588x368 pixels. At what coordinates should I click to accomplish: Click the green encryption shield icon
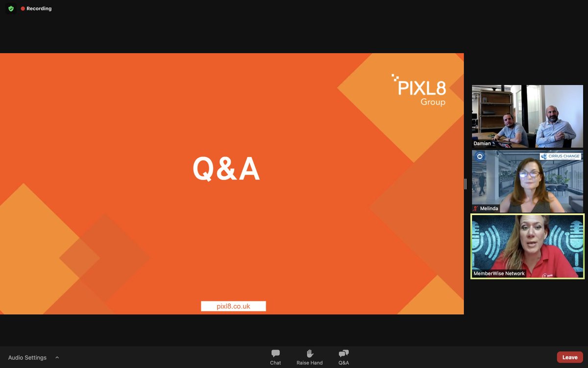click(x=11, y=8)
